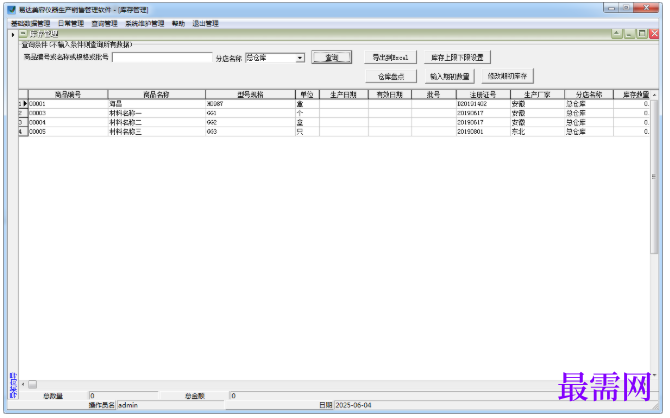Click the product code or name search field
The height and width of the screenshot is (418, 670).
162,57
